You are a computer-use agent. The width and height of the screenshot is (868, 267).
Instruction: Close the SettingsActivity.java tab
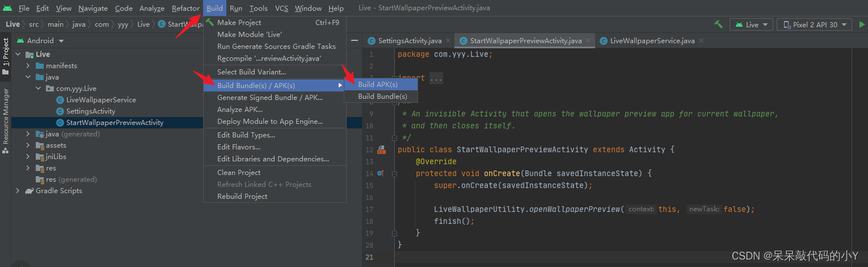(448, 41)
